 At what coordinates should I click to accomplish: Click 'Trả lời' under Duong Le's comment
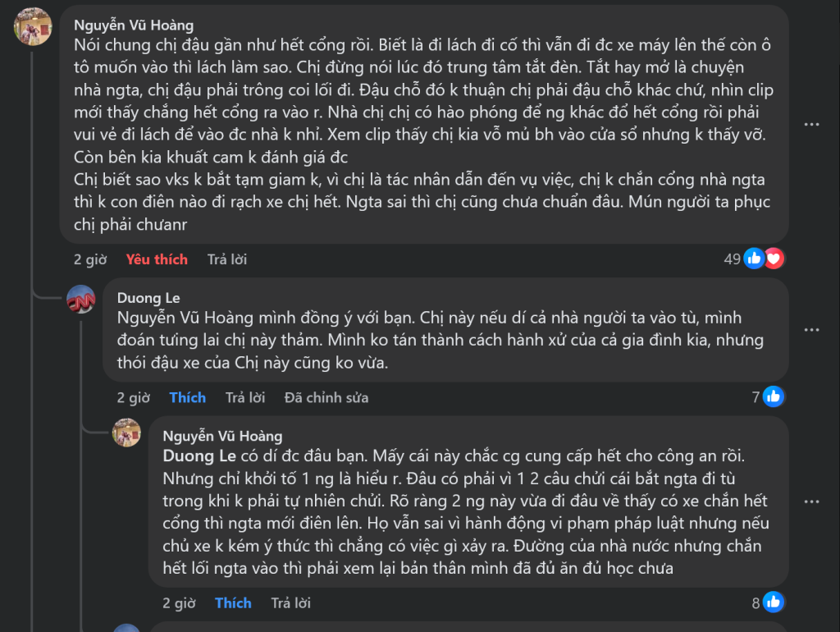(245, 398)
